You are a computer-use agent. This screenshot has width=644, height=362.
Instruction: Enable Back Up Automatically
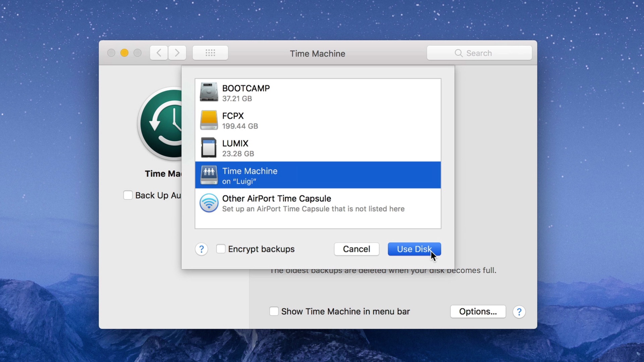click(128, 195)
